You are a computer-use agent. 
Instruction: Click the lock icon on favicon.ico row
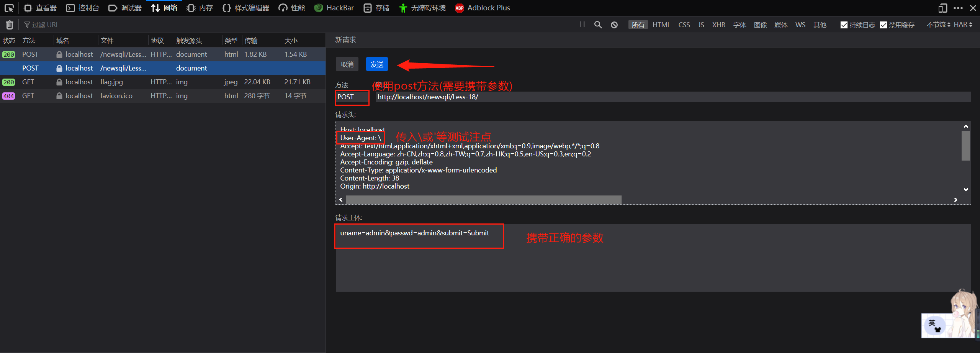[x=59, y=96]
